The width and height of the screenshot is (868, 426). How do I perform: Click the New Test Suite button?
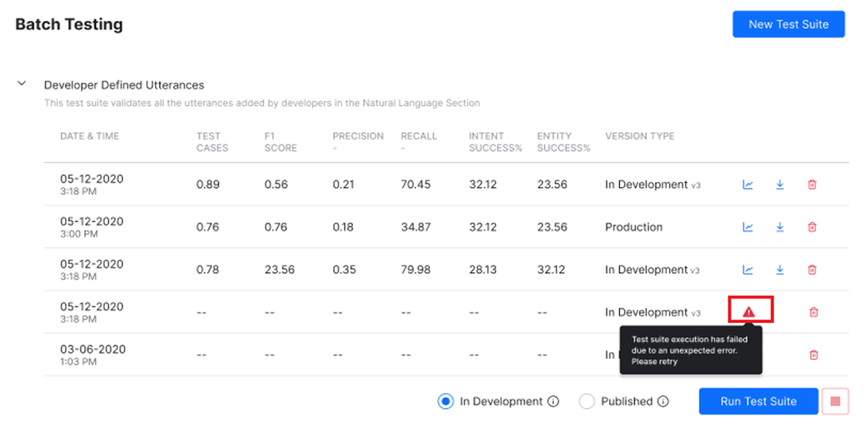click(787, 24)
